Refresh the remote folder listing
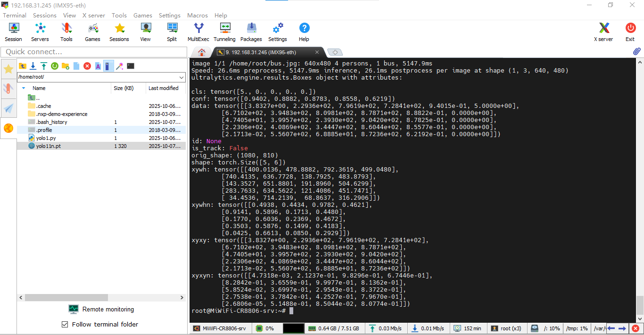 [55, 66]
